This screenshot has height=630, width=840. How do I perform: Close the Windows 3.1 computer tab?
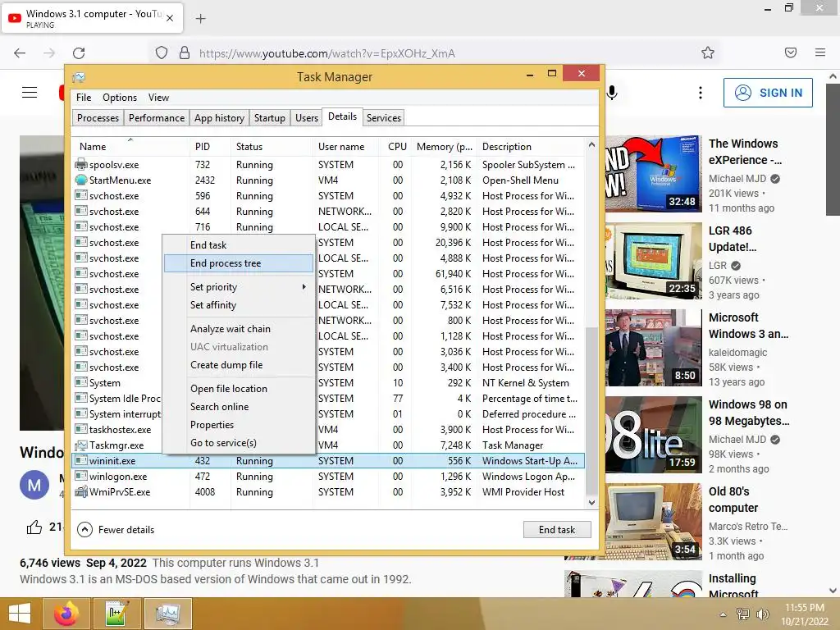[170, 18]
